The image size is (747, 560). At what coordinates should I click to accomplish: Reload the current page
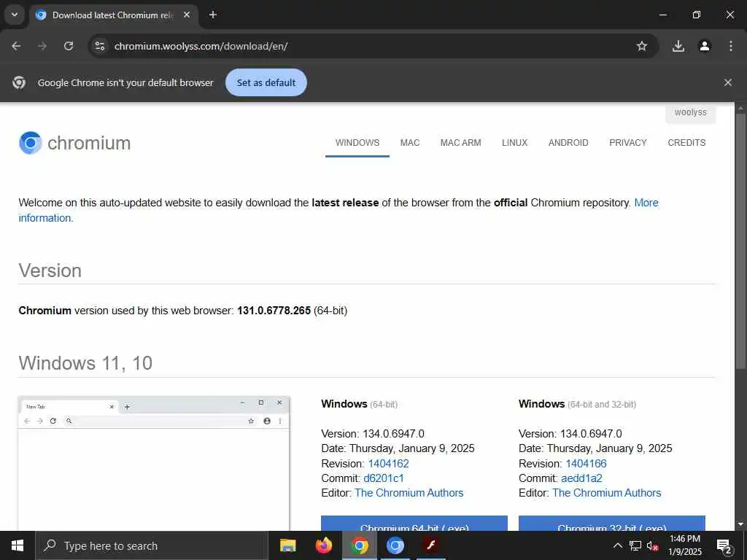[69, 46]
